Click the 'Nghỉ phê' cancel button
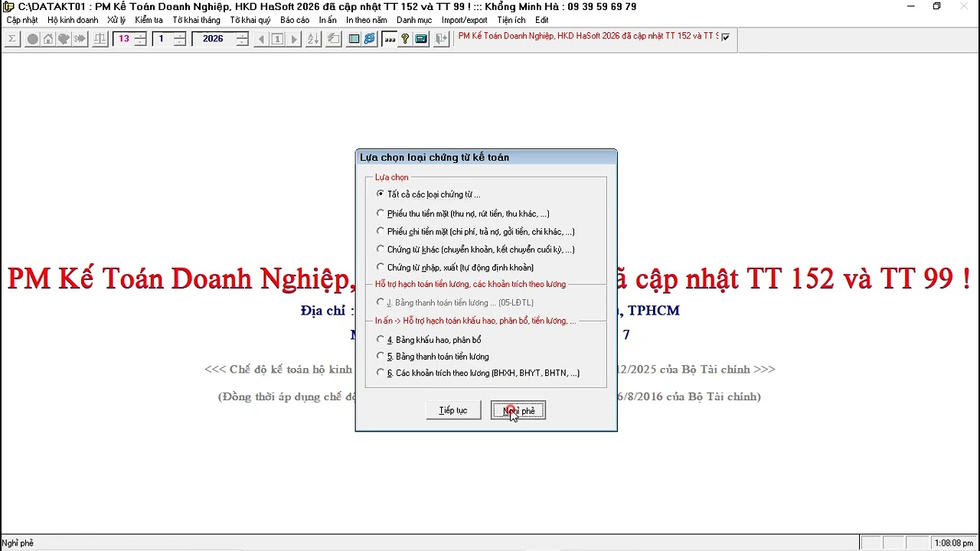Image resolution: width=980 pixels, height=551 pixels. coord(518,411)
